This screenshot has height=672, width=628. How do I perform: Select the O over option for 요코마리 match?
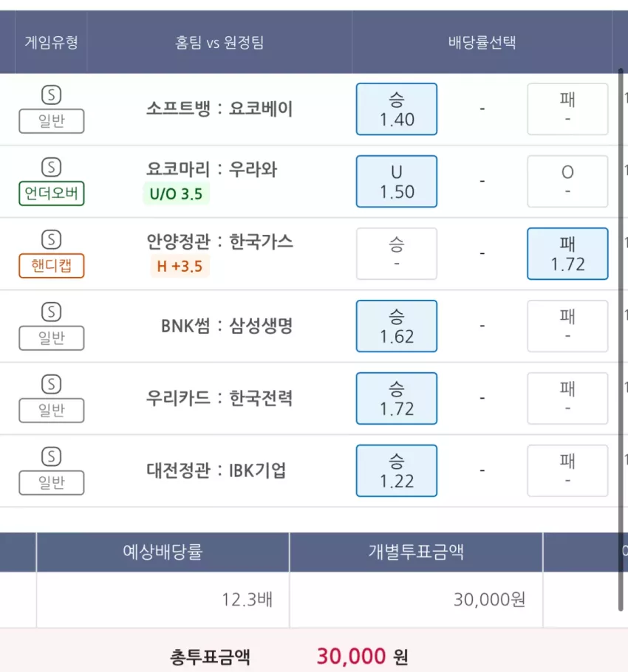click(567, 182)
